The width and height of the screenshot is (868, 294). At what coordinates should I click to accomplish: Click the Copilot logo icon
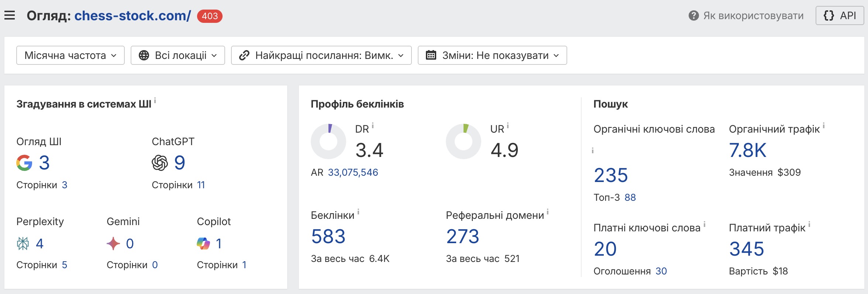click(x=203, y=244)
